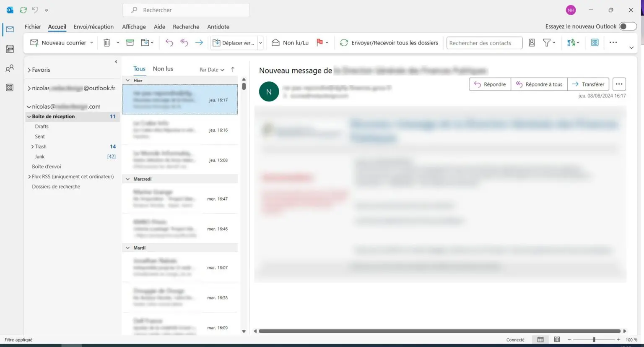Forward the message via the blue arrow icon
This screenshot has width=644, height=347.
click(199, 42)
